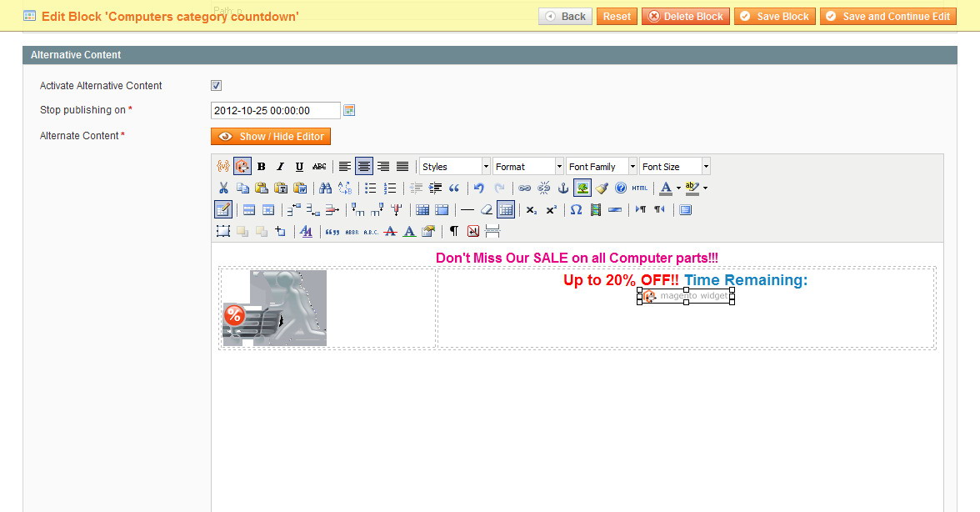Insert a special character with Omega icon
This screenshot has width=980, height=512.
576,210
